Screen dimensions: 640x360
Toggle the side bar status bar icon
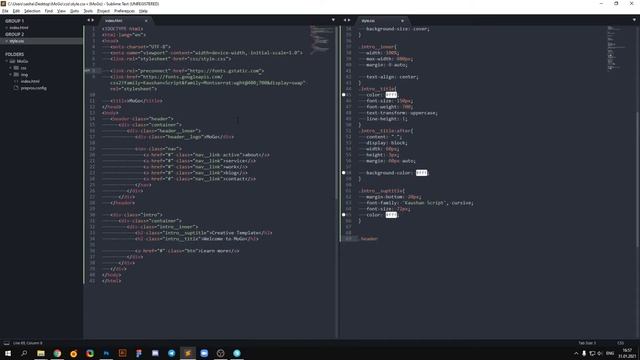[x=6, y=343]
